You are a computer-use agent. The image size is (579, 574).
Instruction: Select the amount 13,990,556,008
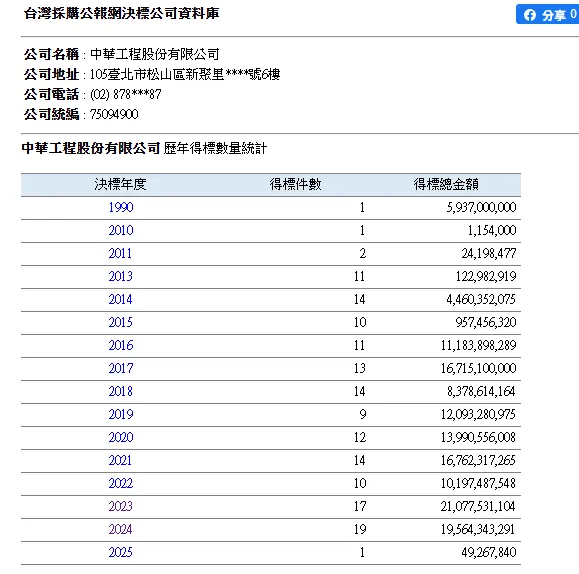[478, 437]
